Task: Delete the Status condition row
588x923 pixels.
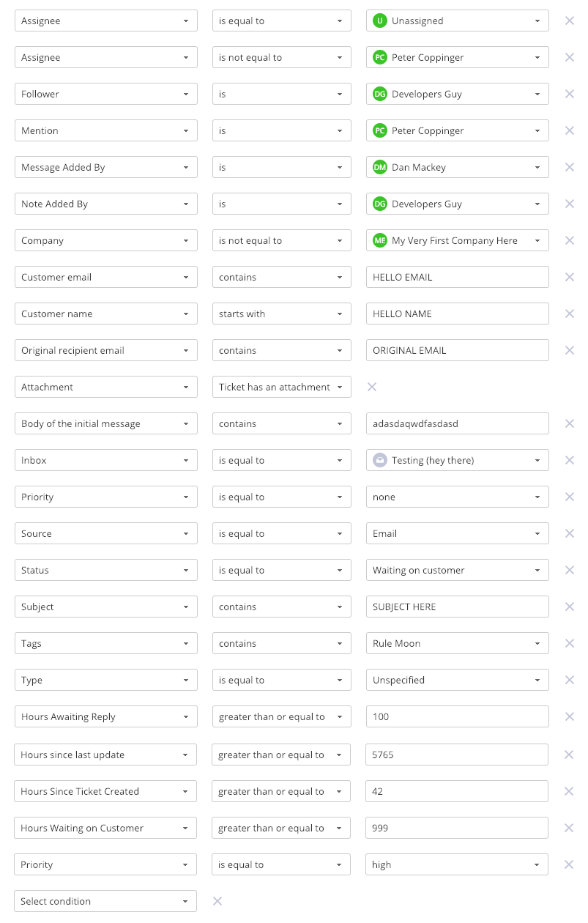Action: (569, 570)
